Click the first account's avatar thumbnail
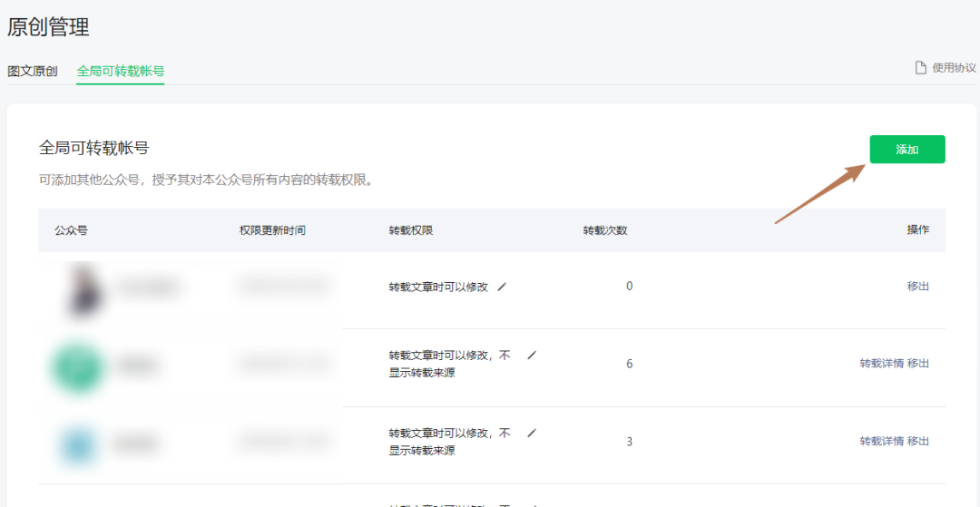 [82, 288]
